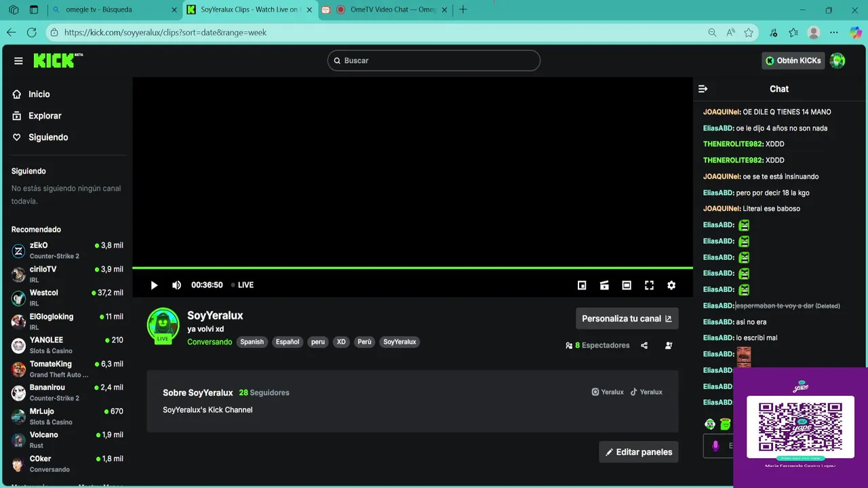
Task: Open the Yeralux Instagram link
Action: point(608,392)
